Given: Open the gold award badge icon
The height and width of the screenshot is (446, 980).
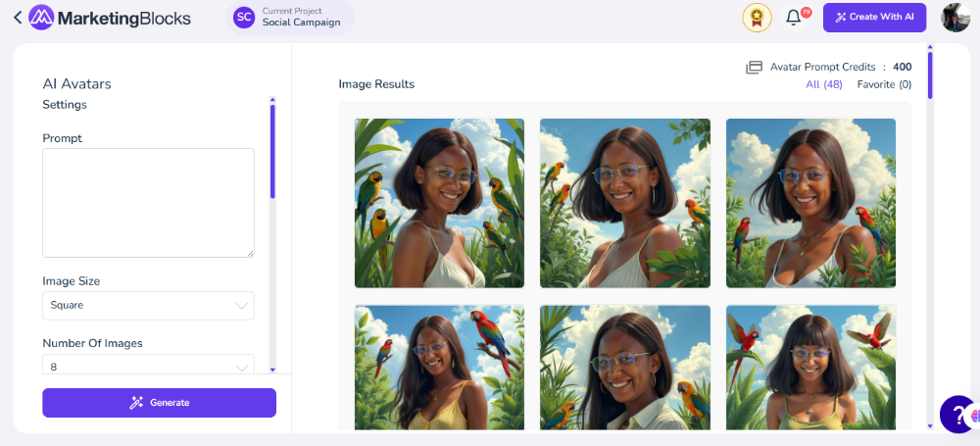Looking at the screenshot, I should [757, 18].
